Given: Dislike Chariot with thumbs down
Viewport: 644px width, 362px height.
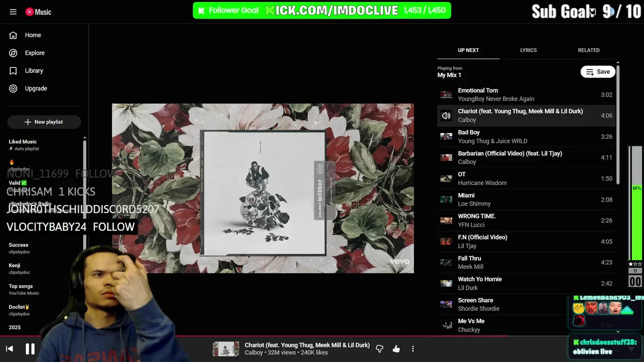Looking at the screenshot, I should [x=380, y=348].
